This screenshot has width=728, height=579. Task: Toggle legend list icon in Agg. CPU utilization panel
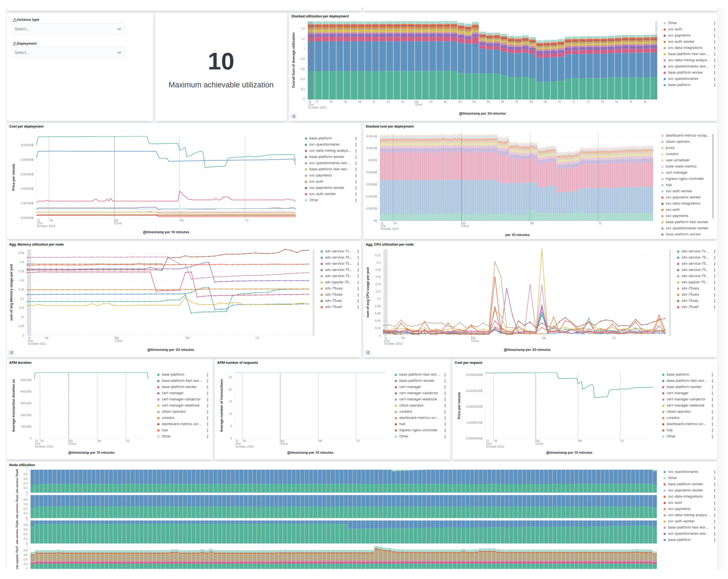(x=368, y=352)
